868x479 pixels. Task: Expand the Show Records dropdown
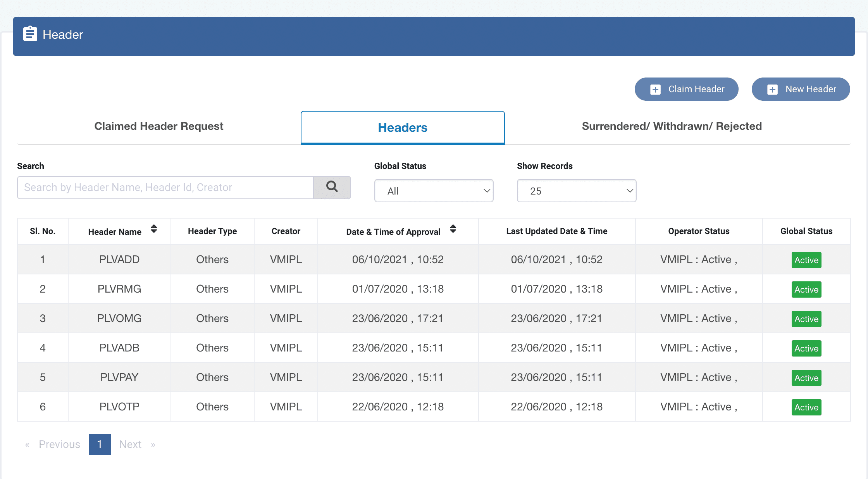(x=576, y=191)
